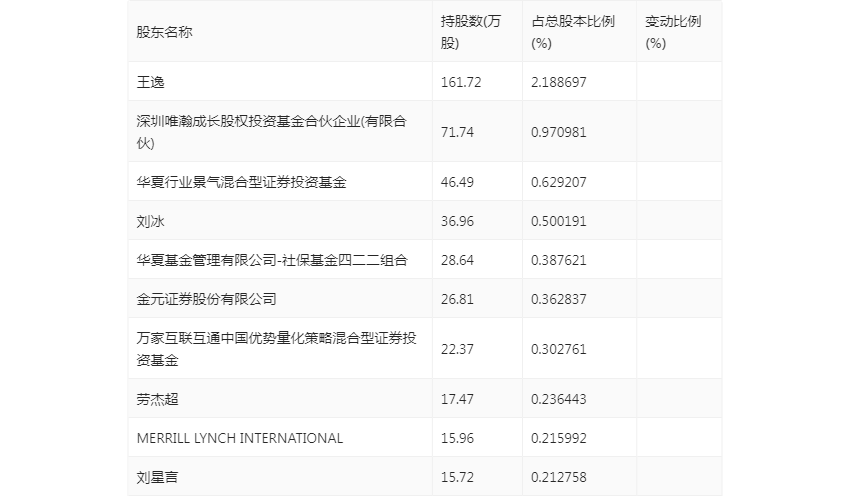Click the 持股数(万股) column header

pos(471,32)
